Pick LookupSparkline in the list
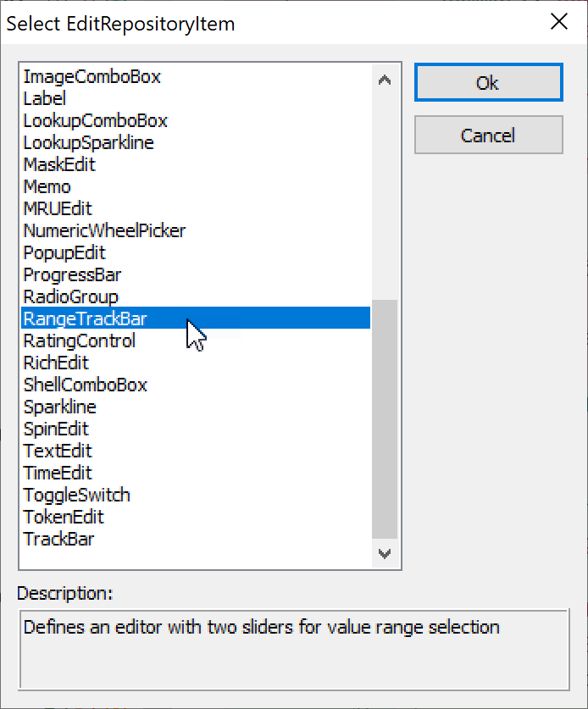Viewport: 588px width, 709px height. click(88, 143)
